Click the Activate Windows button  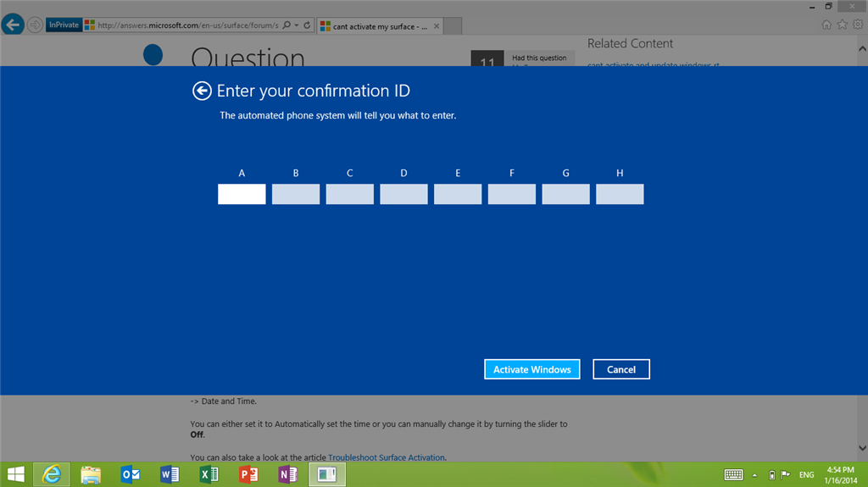(532, 369)
